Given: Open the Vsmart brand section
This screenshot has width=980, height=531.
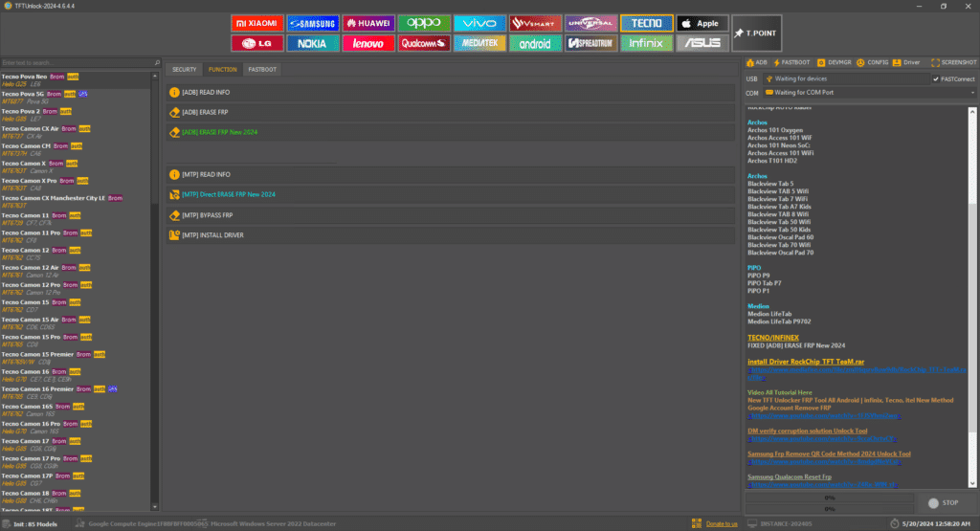Looking at the screenshot, I should [x=535, y=23].
